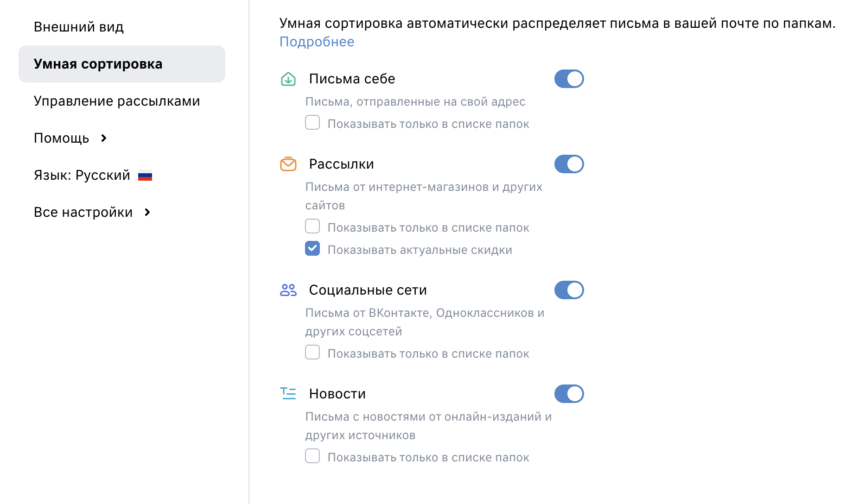
Task: Check folder-list-only box under Письма себе
Action: point(312,122)
